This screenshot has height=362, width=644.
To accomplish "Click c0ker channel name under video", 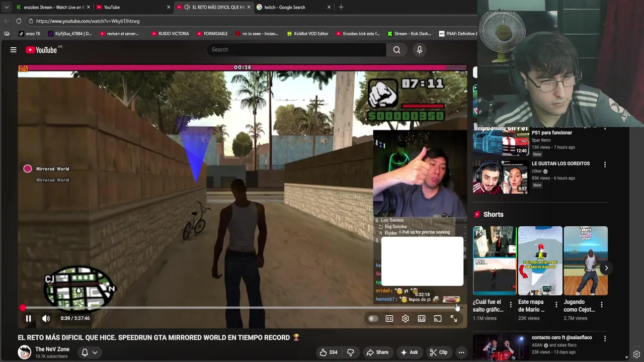I will coord(536,171).
